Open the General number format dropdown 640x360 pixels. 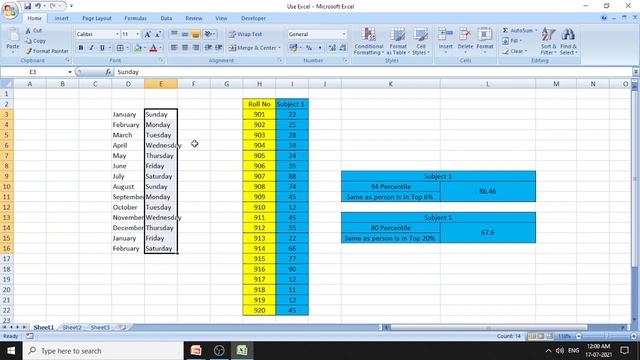tap(344, 34)
